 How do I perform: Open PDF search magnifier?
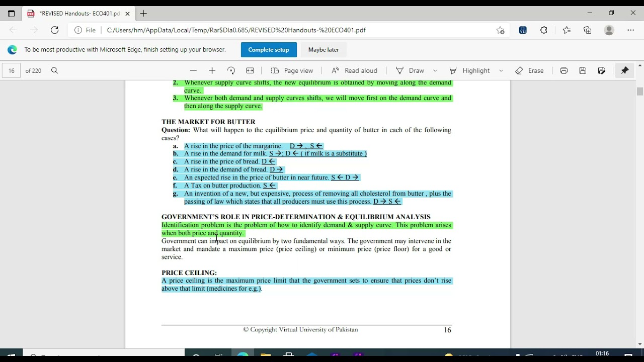[55, 71]
